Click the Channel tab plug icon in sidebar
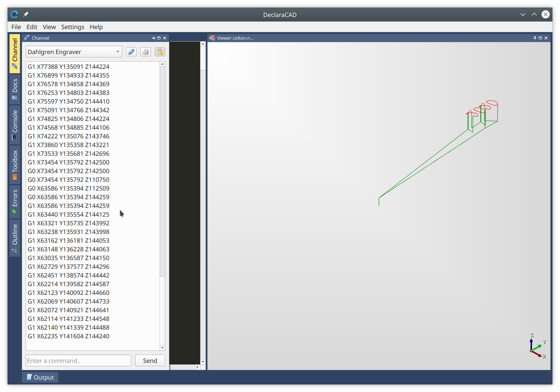The width and height of the screenshot is (560, 392). (x=15, y=67)
